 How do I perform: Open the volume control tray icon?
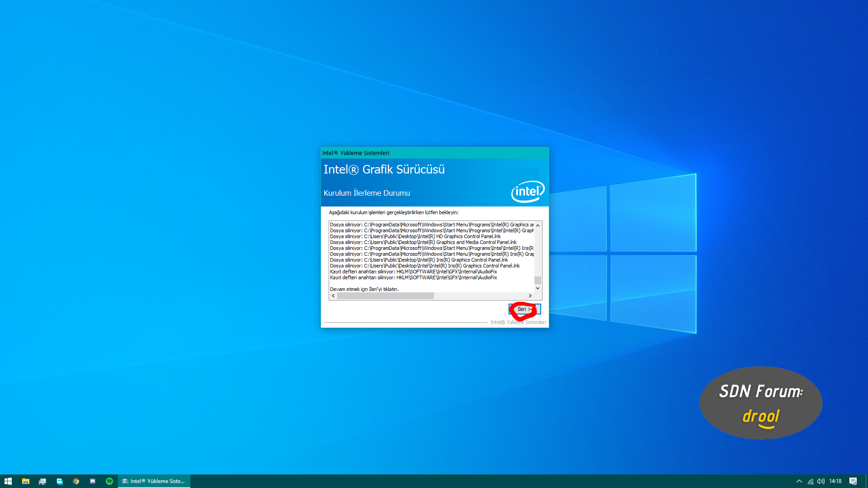(x=821, y=481)
